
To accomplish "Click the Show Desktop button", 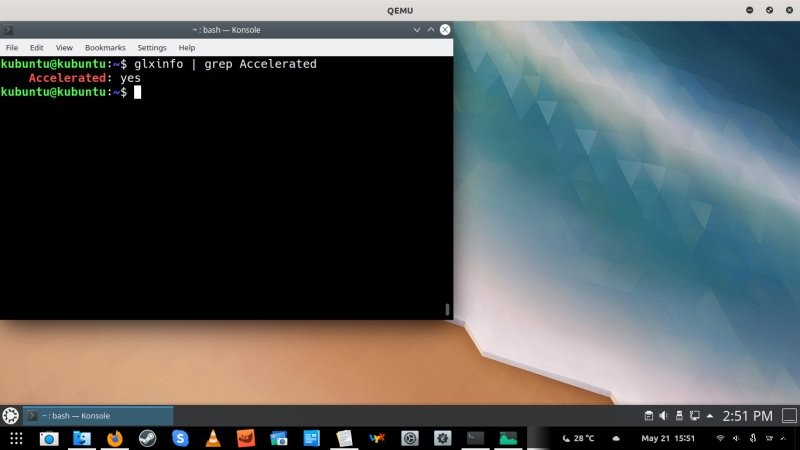I will point(789,416).
